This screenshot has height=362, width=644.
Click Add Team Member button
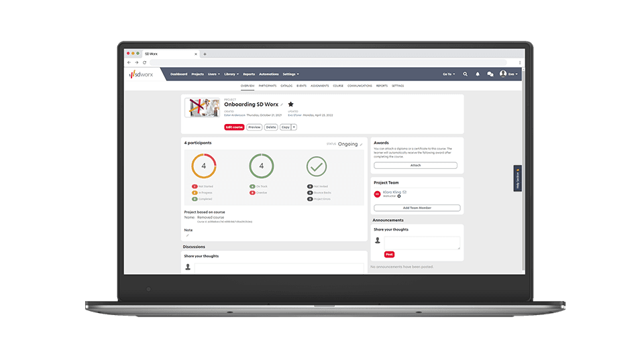(417, 208)
